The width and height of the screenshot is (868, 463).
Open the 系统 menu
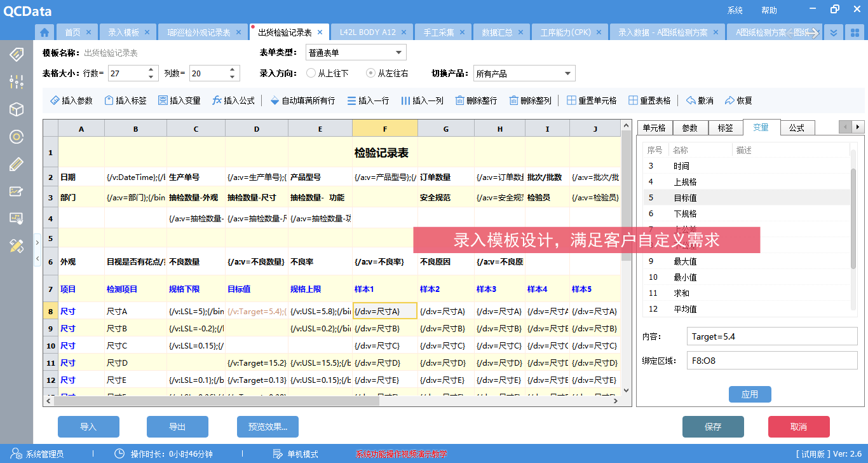coord(735,11)
